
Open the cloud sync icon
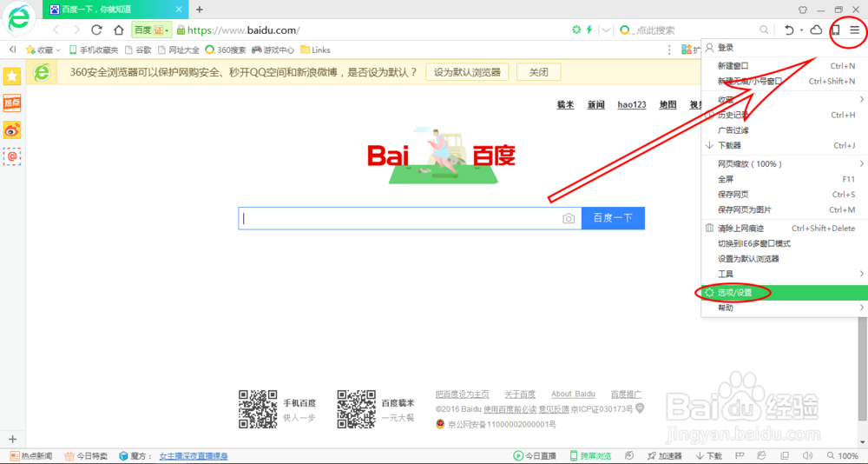[816, 30]
